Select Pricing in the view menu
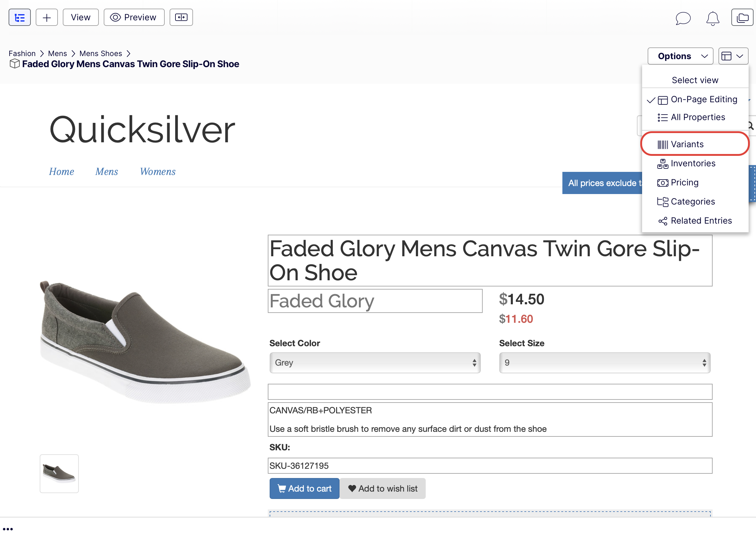Screen dimensions: 756x539 coord(684,183)
